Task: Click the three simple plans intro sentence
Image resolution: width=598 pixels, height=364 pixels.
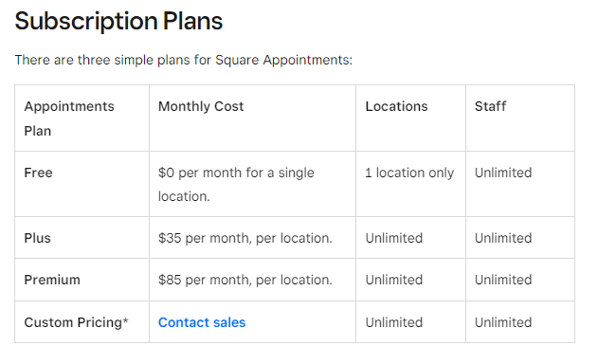Action: pos(184,60)
